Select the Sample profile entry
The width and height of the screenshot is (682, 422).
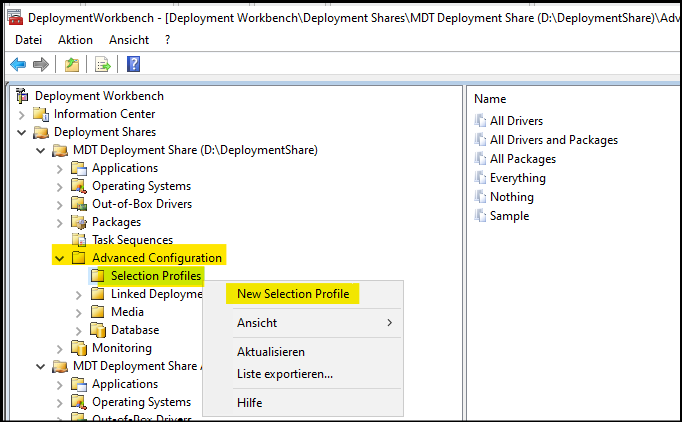coord(509,216)
